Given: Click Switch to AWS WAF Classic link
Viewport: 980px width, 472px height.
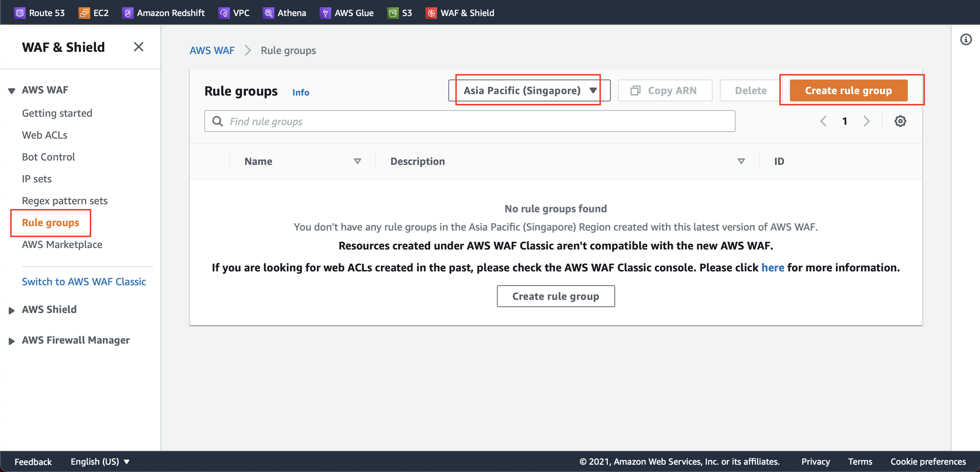Looking at the screenshot, I should click(x=84, y=282).
